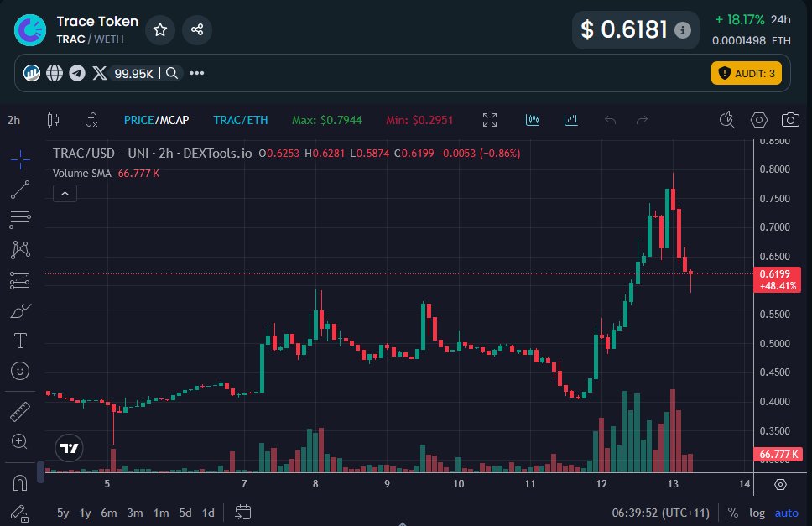
Task: Click the Trace Token logo
Action: (x=30, y=30)
